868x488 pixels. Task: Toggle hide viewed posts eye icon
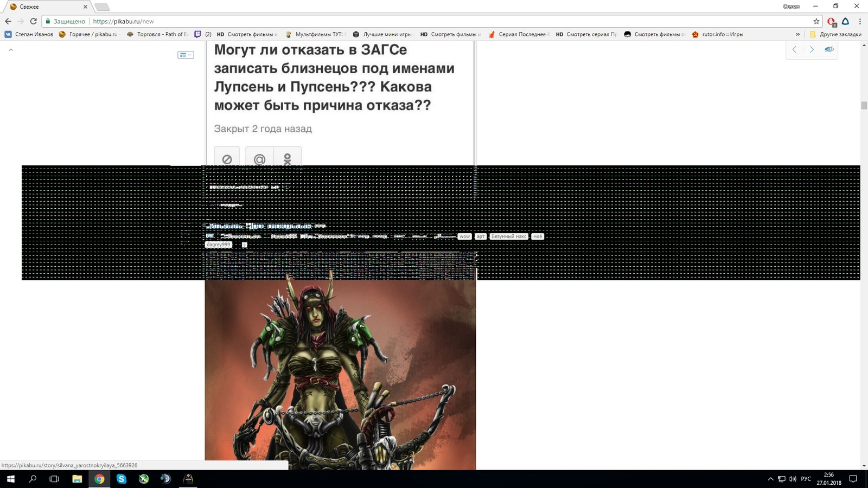click(829, 49)
